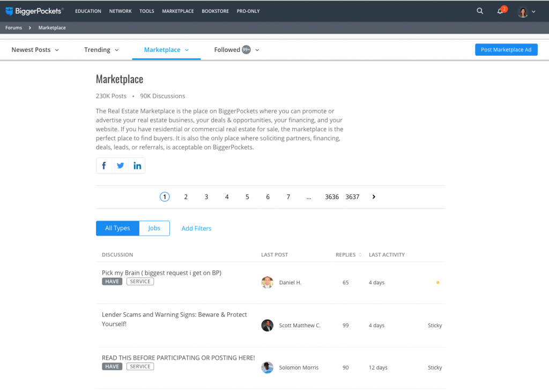The image size is (549, 392).
Task: Open the Education menu
Action: pyautogui.click(x=88, y=11)
